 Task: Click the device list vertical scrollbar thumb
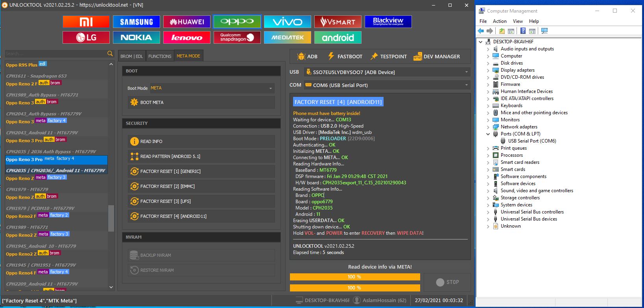click(111, 218)
